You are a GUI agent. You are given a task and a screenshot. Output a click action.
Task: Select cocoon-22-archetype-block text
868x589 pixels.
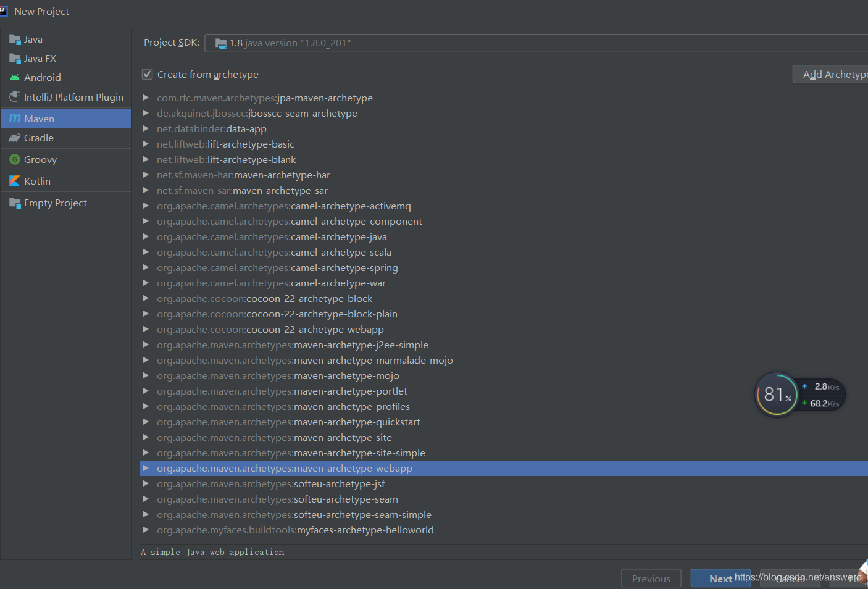(309, 298)
